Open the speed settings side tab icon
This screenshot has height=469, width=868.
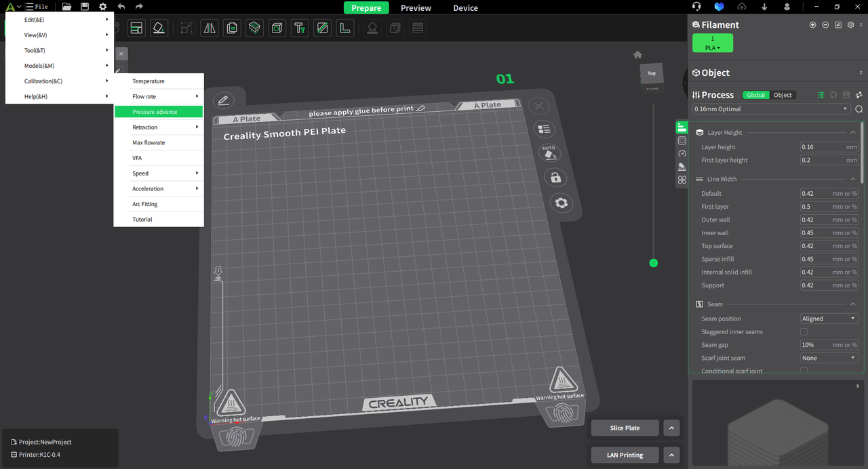coord(682,154)
